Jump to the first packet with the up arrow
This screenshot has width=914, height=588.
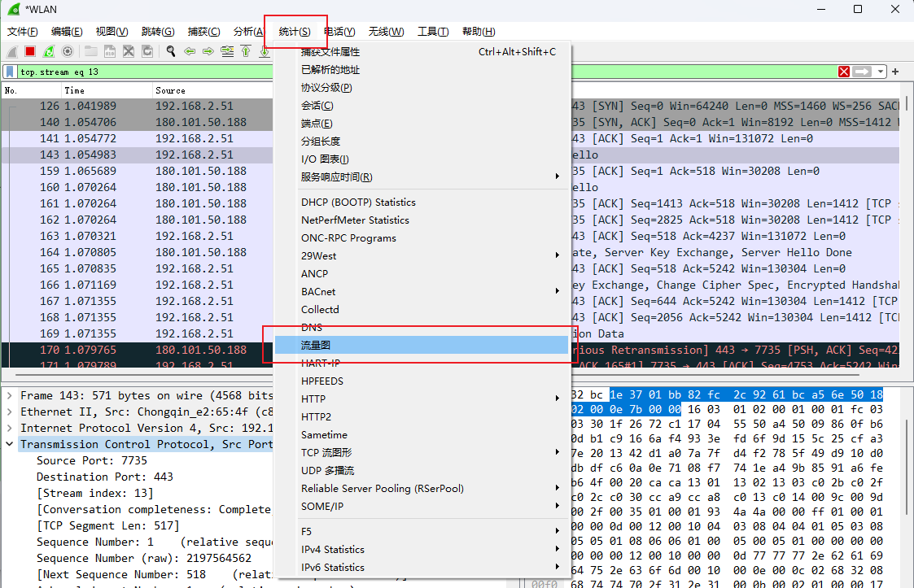pos(246,52)
